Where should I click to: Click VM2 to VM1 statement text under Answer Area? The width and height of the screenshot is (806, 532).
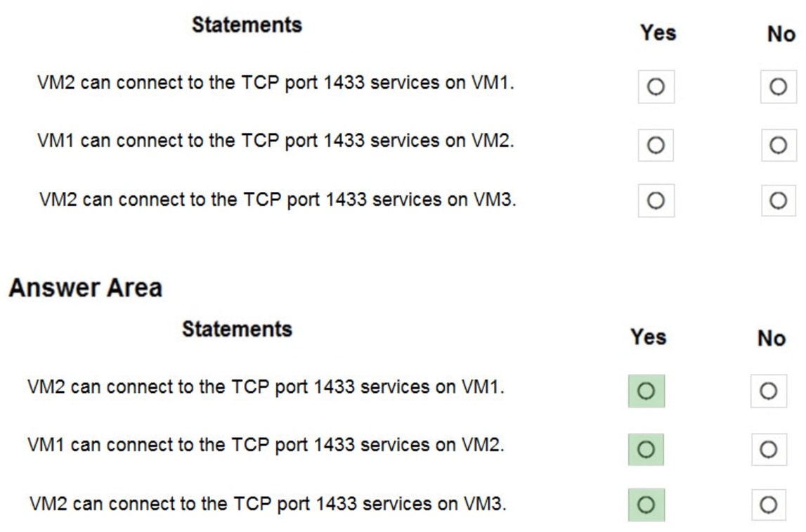[266, 387]
